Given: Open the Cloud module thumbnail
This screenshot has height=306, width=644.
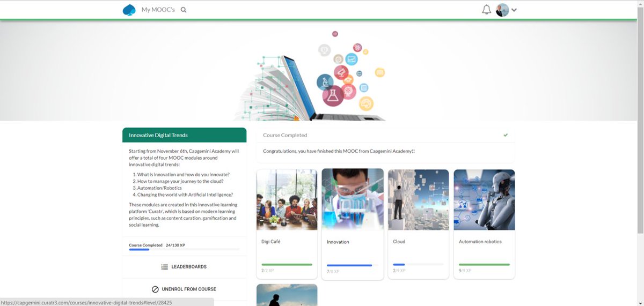Looking at the screenshot, I should [418, 200].
